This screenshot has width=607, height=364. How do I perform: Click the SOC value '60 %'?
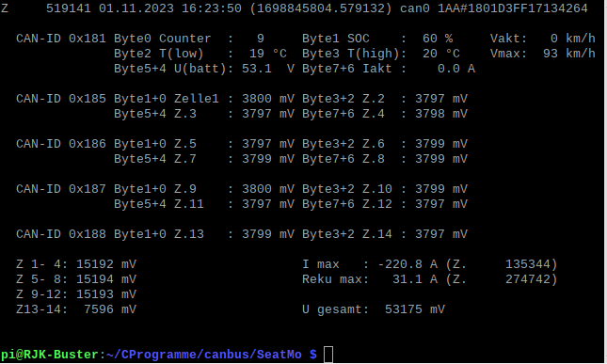click(x=438, y=39)
